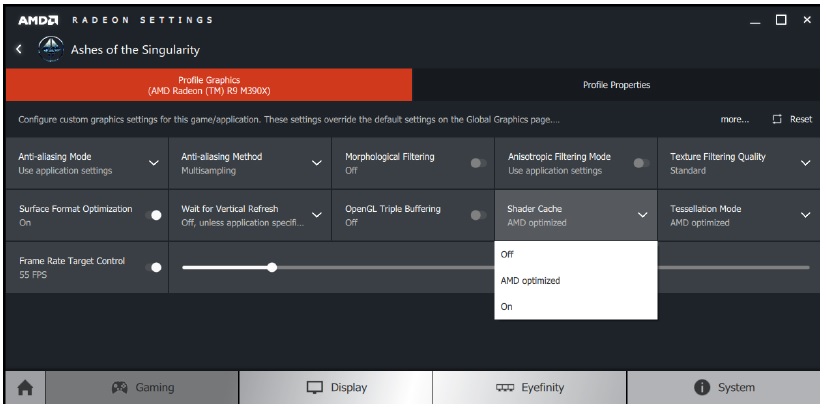Click the frame rate slider handle
Image resolution: width=826 pixels, height=409 pixels.
(x=272, y=267)
